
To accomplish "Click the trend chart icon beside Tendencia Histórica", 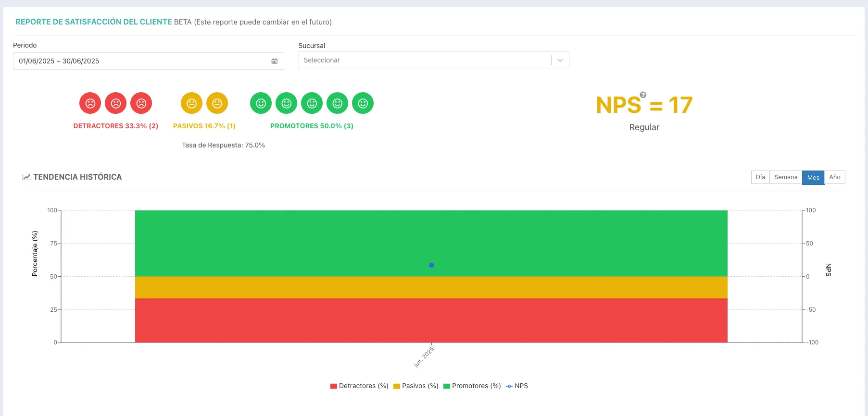I will (26, 177).
